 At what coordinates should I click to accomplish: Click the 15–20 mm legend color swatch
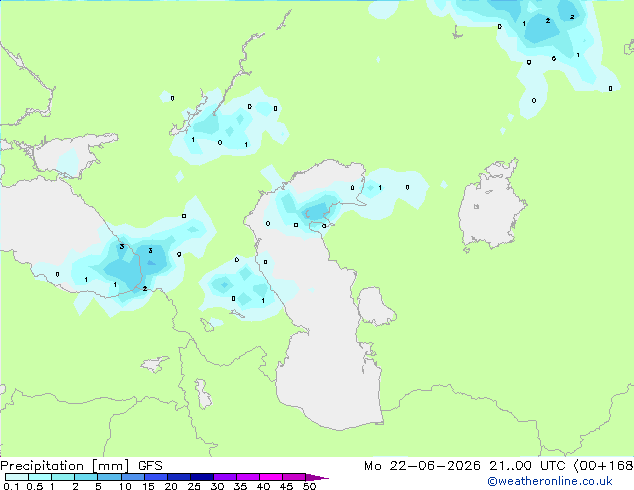pos(155,477)
